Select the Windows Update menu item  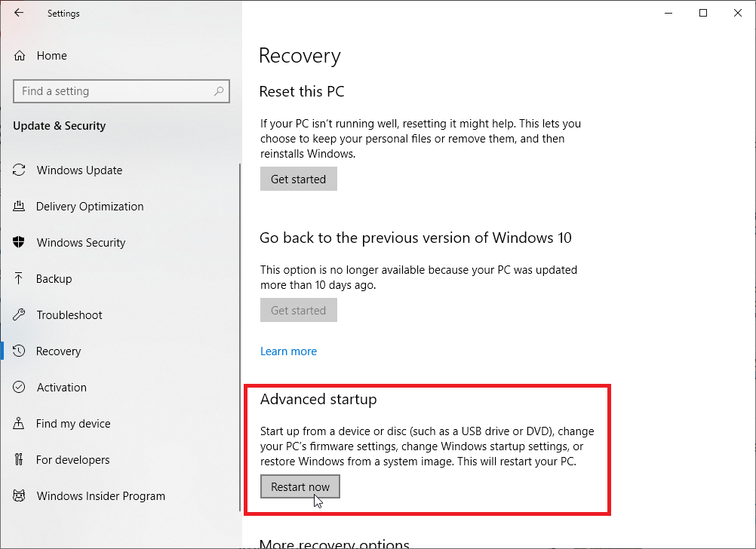tap(79, 170)
